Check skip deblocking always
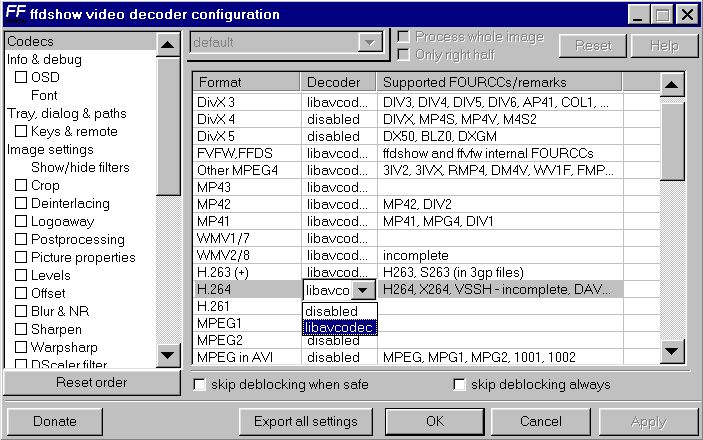 coord(459,384)
